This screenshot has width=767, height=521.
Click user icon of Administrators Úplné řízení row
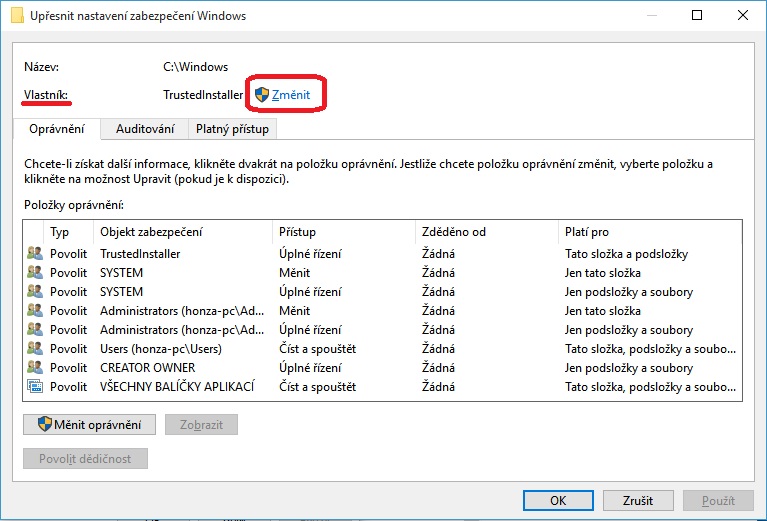[35, 329]
